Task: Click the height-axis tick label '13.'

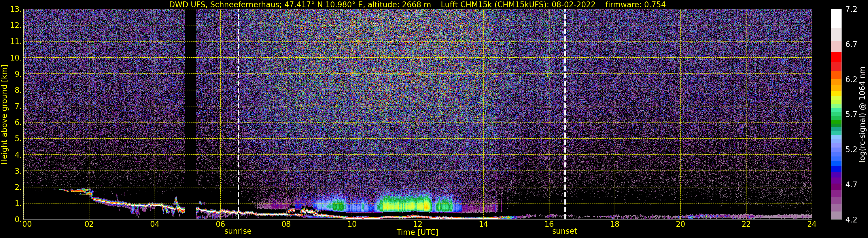Action: [x=16, y=10]
